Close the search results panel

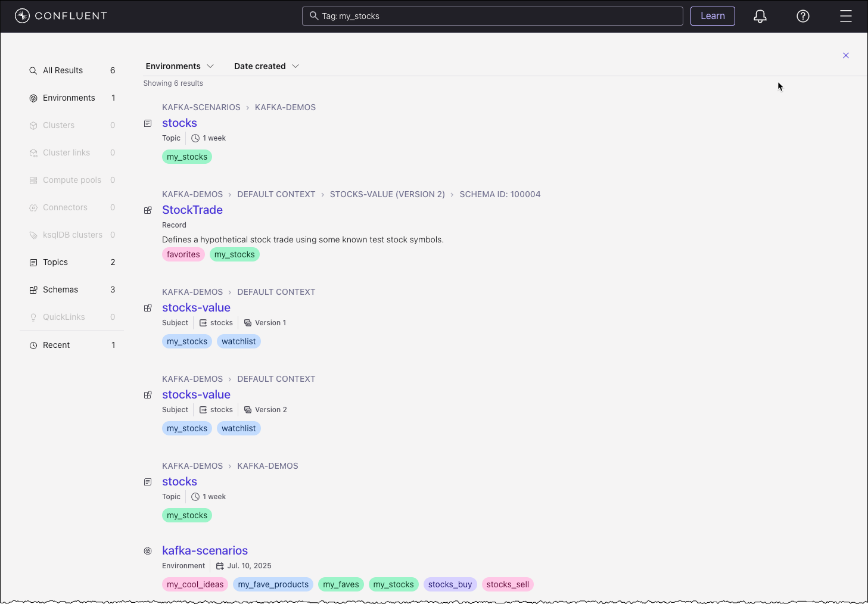point(845,55)
